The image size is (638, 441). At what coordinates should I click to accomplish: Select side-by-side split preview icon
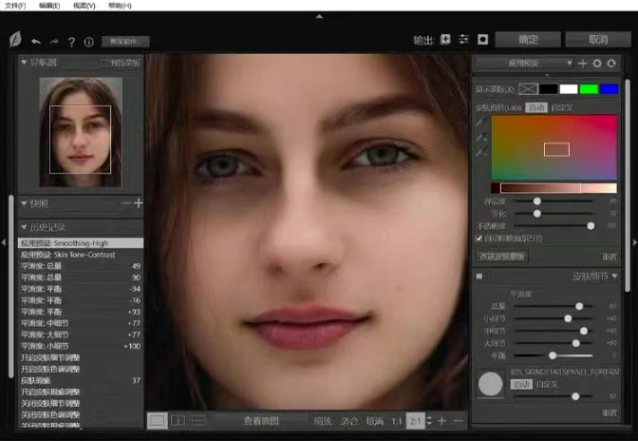click(x=178, y=421)
